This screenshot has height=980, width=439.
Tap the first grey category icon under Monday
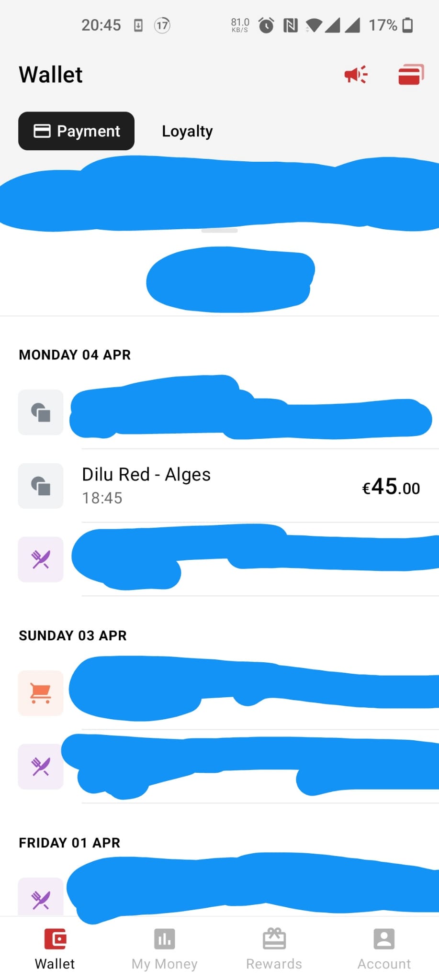pos(41,412)
